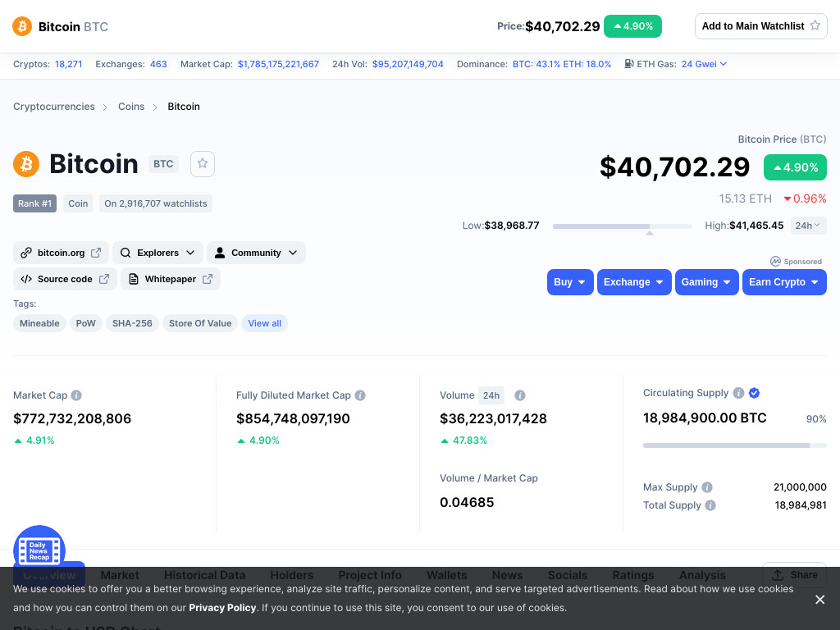
Task: Click the $772,732,208,806 market cap value
Action: point(72,419)
